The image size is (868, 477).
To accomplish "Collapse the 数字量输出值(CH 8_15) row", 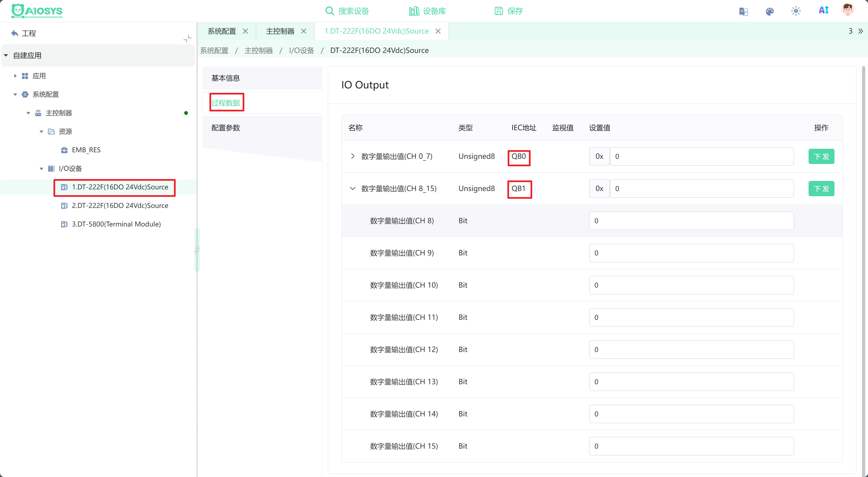I will tap(352, 188).
